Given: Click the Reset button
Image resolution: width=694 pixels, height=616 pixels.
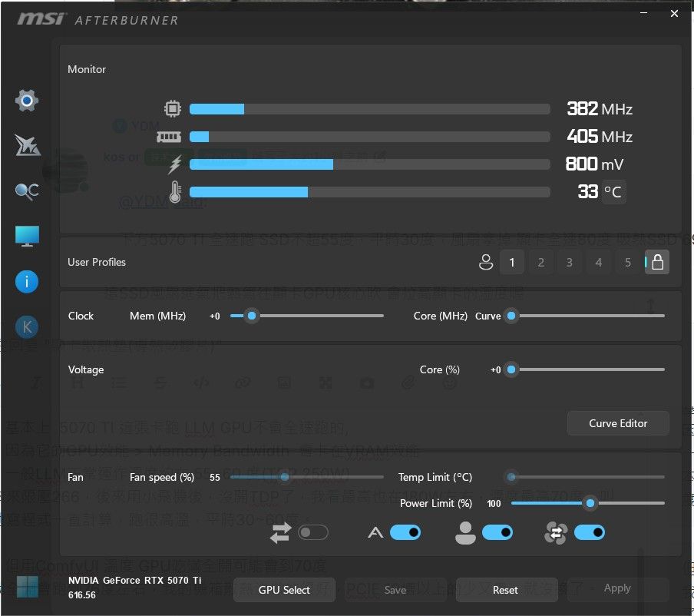Looking at the screenshot, I should click(x=505, y=590).
